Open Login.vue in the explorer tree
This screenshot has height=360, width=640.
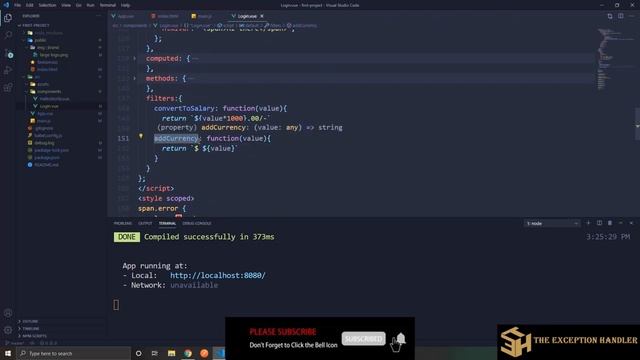click(49, 106)
